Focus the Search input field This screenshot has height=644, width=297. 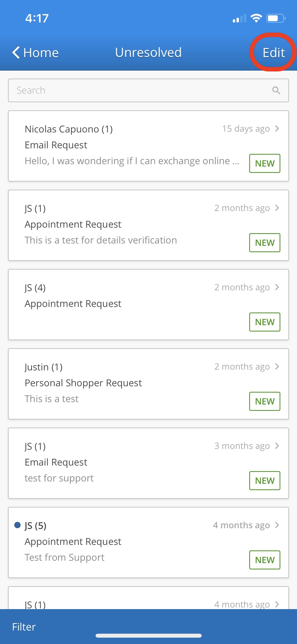pos(140,90)
